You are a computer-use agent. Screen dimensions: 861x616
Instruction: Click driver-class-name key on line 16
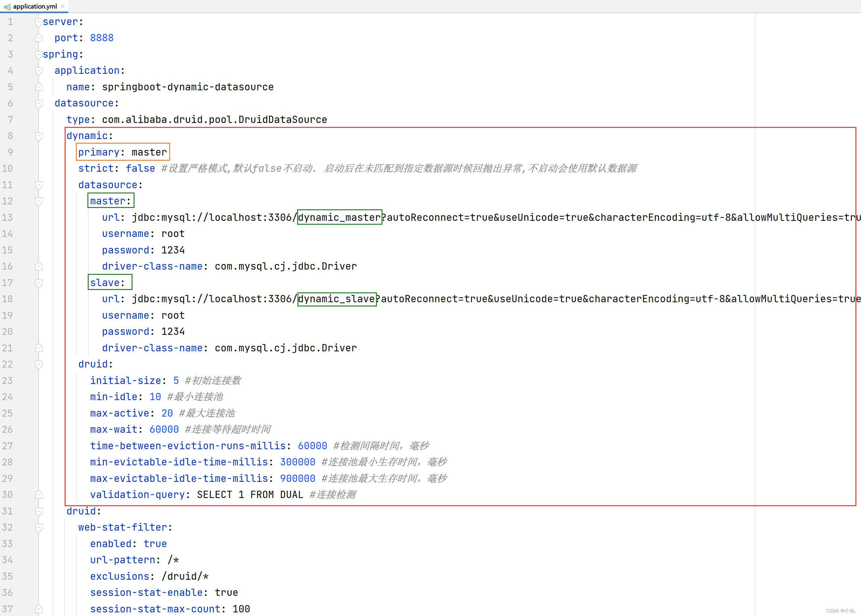click(x=152, y=267)
